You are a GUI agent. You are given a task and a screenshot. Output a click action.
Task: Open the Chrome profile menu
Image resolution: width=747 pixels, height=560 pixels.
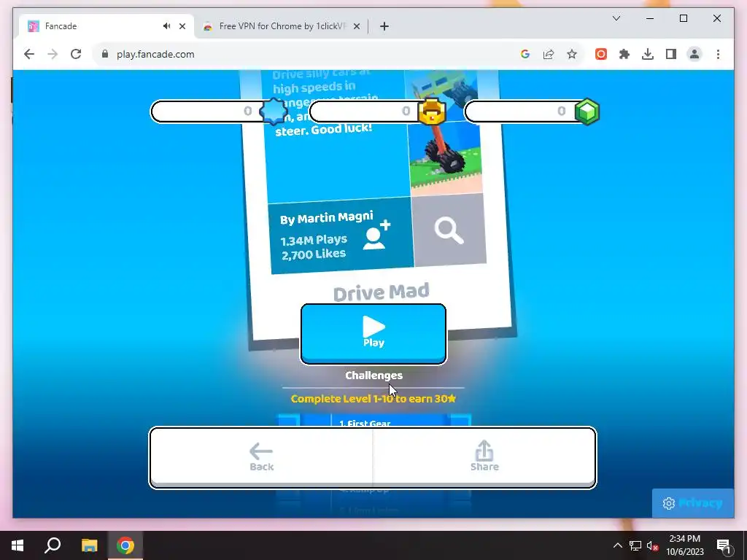[694, 54]
